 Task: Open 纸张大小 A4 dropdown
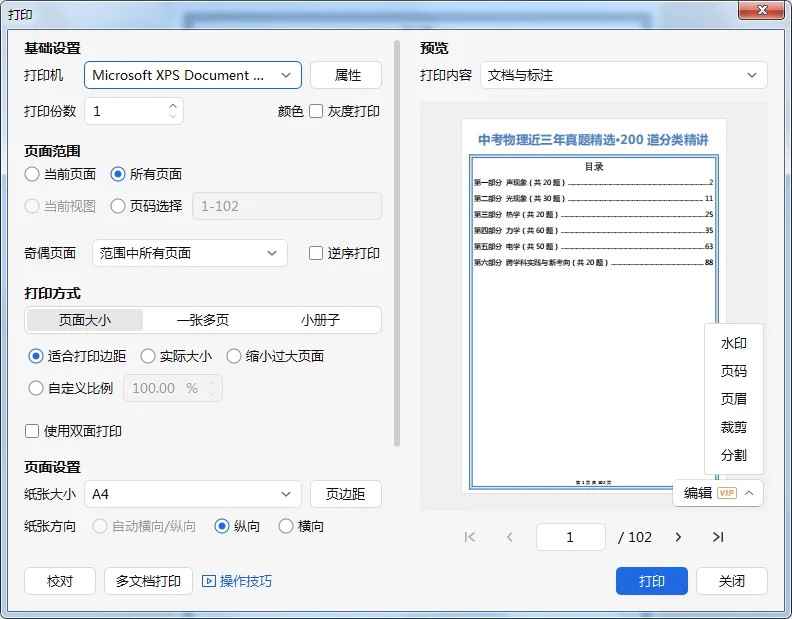click(x=193, y=494)
